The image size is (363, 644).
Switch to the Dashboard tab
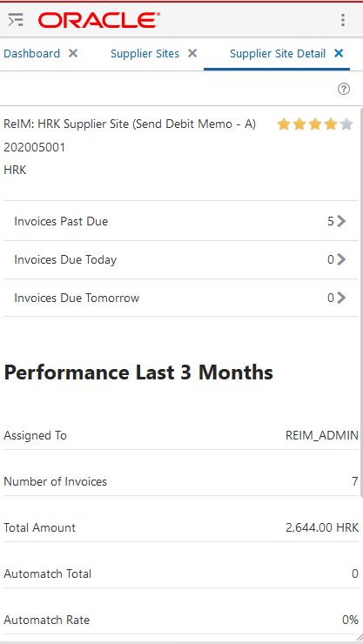tap(31, 53)
